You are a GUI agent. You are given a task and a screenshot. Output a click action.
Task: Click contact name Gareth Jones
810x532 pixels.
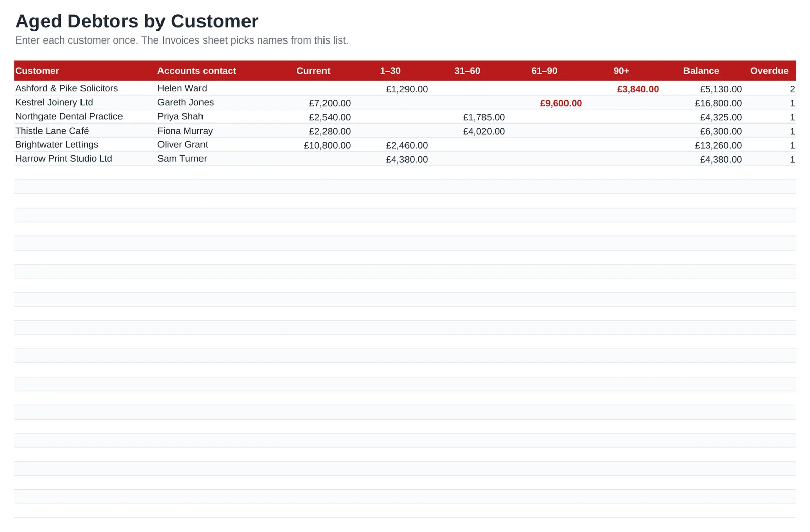pyautogui.click(x=185, y=102)
